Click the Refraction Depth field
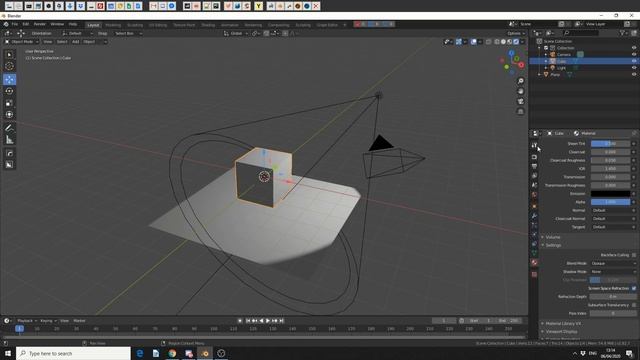Image resolution: width=640 pixels, height=360 pixels. point(613,297)
